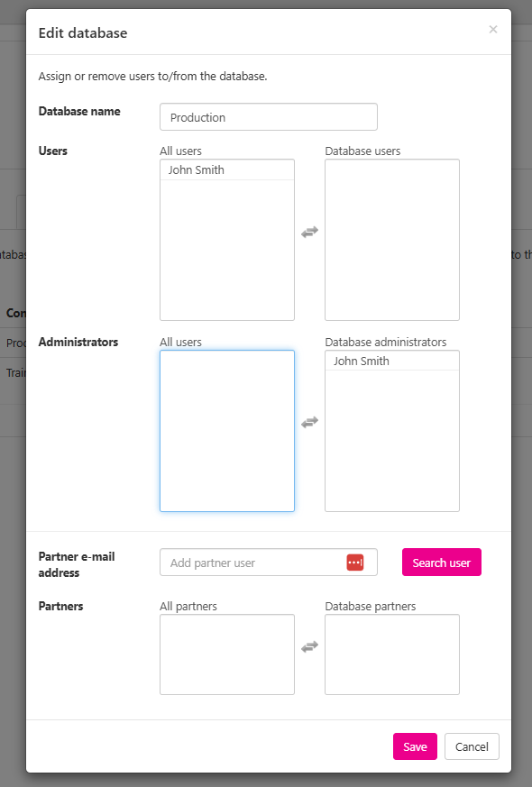Click the empty Database users list box

391,240
